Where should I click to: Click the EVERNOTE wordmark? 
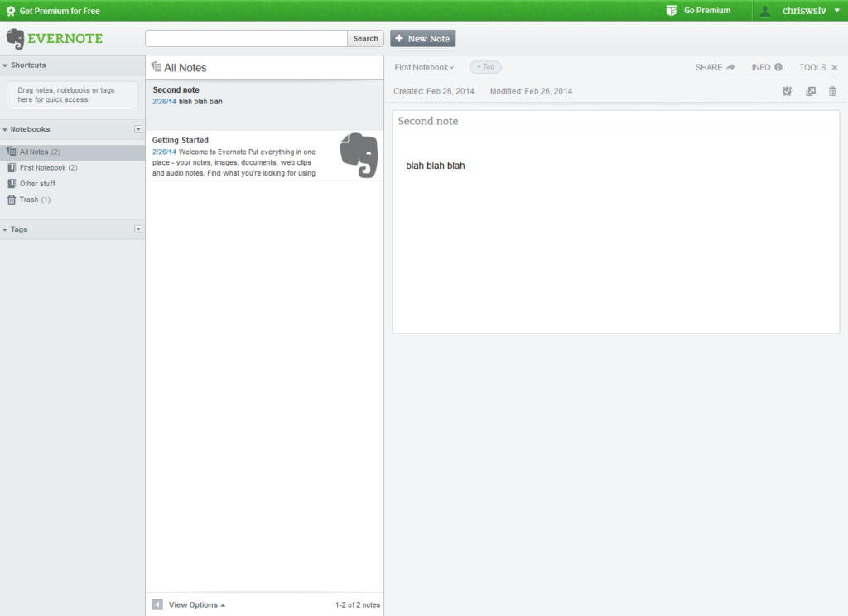65,38
